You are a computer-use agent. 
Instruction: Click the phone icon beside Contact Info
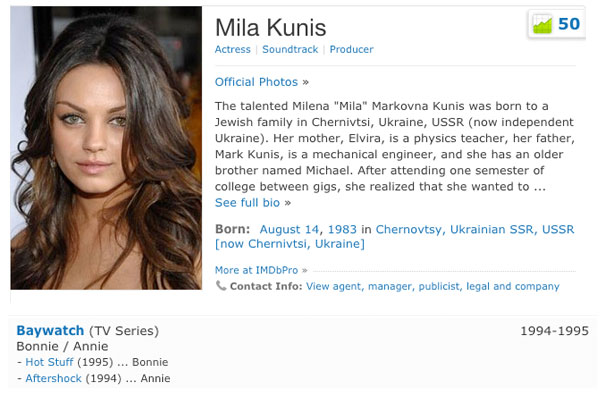pos(221,286)
